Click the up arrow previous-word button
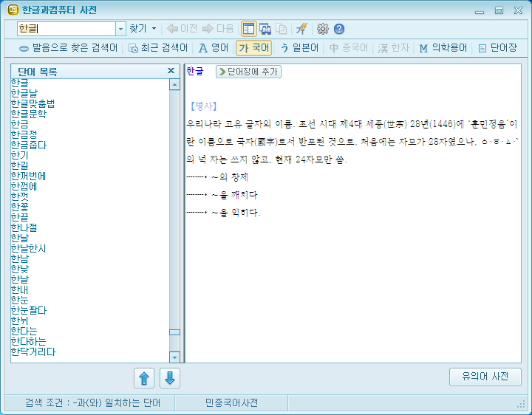This screenshot has width=532, height=415. point(144,377)
